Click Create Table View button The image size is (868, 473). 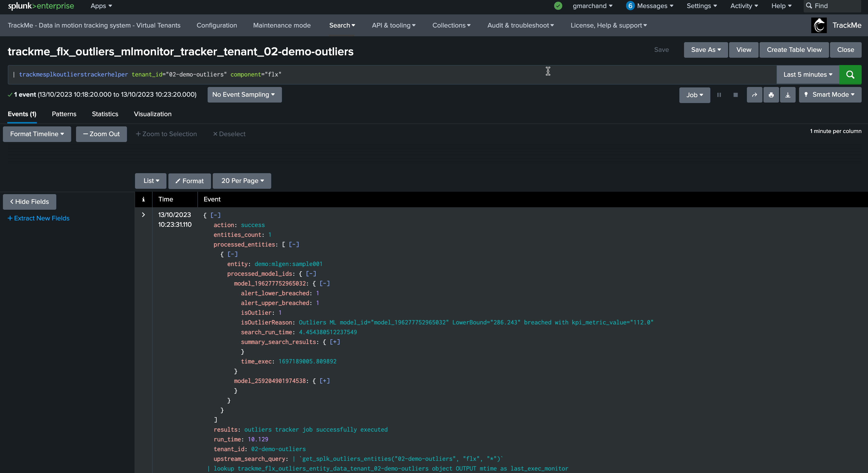[x=794, y=50]
